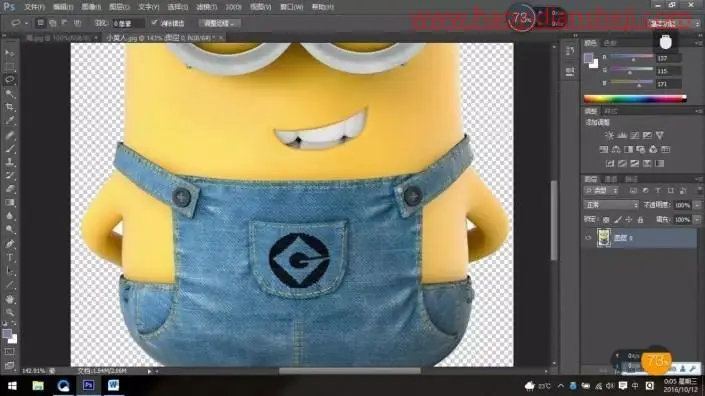Open the Windows Start menu
The height and width of the screenshot is (396, 705).
tap(12, 386)
